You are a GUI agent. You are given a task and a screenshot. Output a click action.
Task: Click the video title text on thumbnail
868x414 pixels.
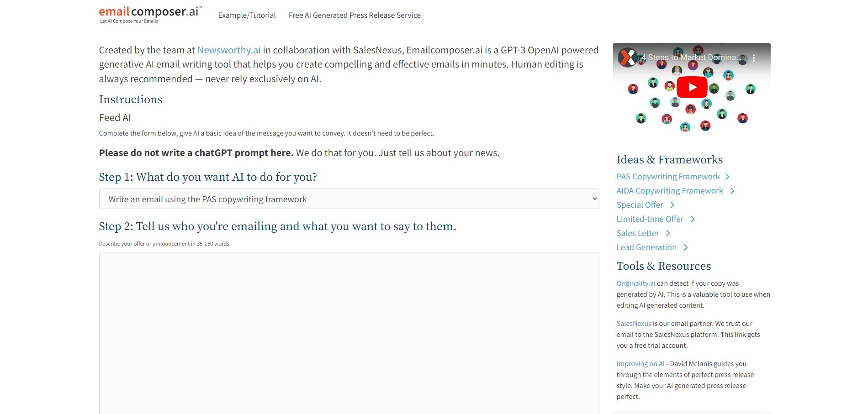click(x=690, y=58)
